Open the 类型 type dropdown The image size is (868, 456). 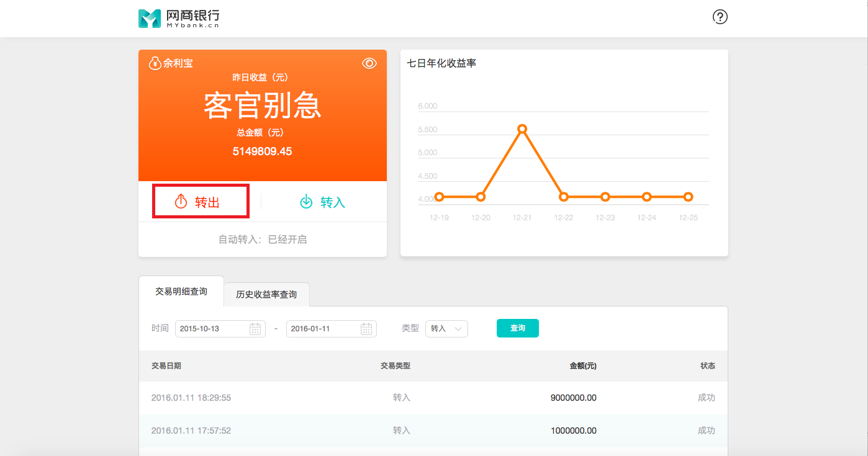[x=446, y=329]
